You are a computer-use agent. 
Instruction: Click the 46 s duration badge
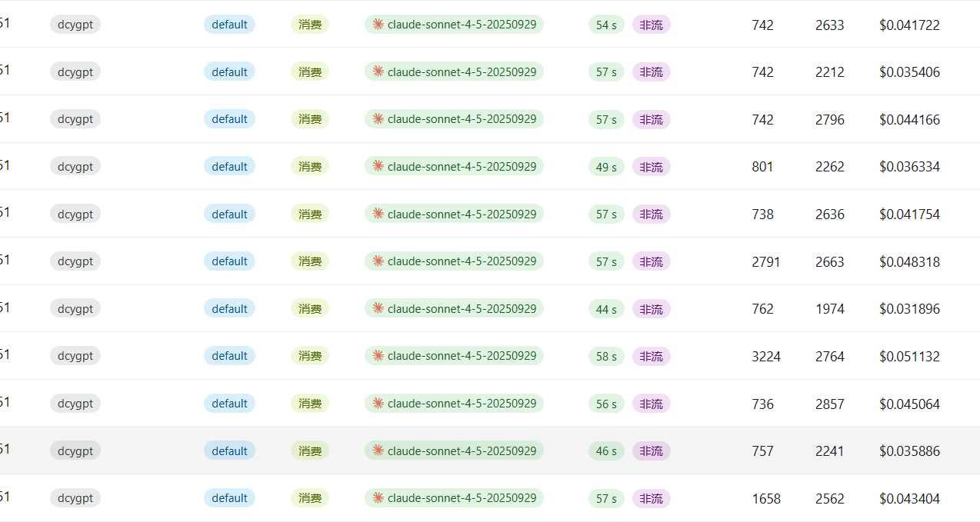pos(606,451)
